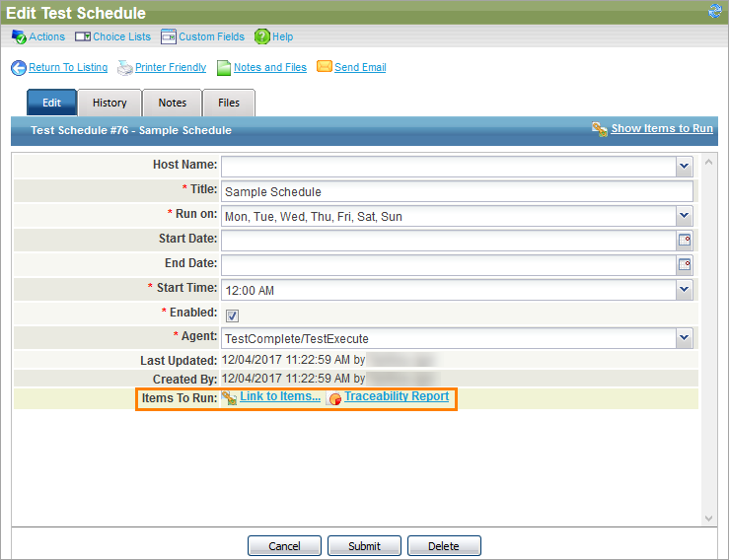Open the Choice Lists menu
This screenshot has height=560, width=729.
tap(121, 36)
